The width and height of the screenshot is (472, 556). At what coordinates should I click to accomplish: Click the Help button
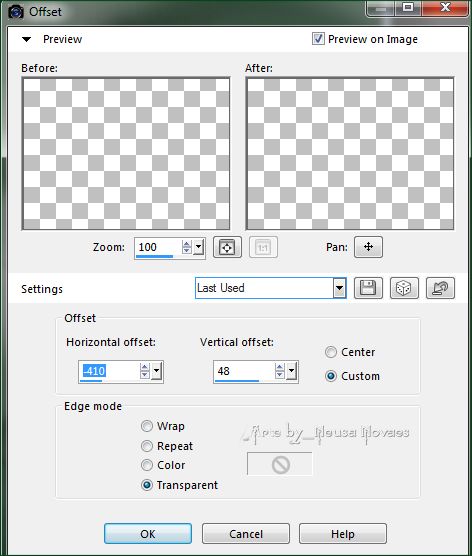click(x=343, y=534)
